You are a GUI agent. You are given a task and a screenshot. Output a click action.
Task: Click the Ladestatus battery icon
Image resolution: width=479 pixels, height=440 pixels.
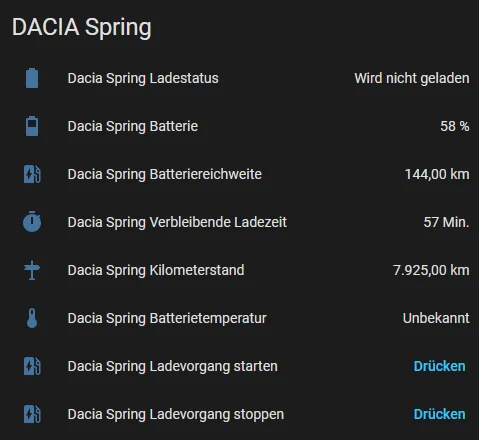pos(32,78)
